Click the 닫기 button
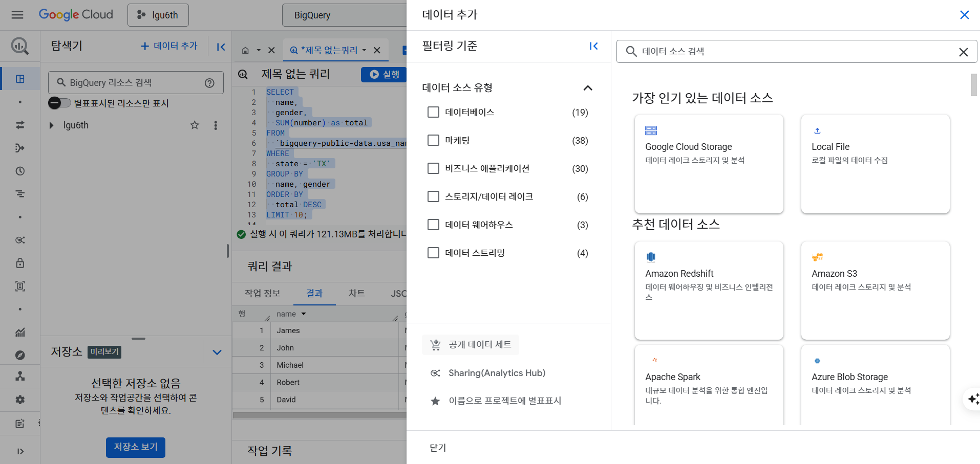This screenshot has width=980, height=464. pyautogui.click(x=438, y=448)
